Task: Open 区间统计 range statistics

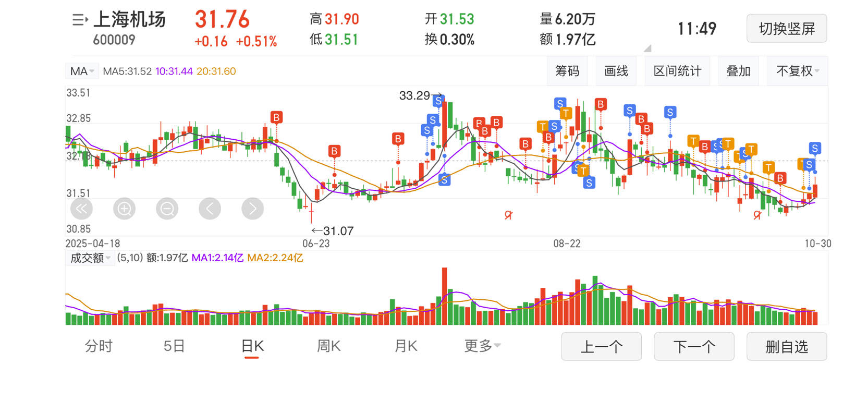Action: (677, 71)
